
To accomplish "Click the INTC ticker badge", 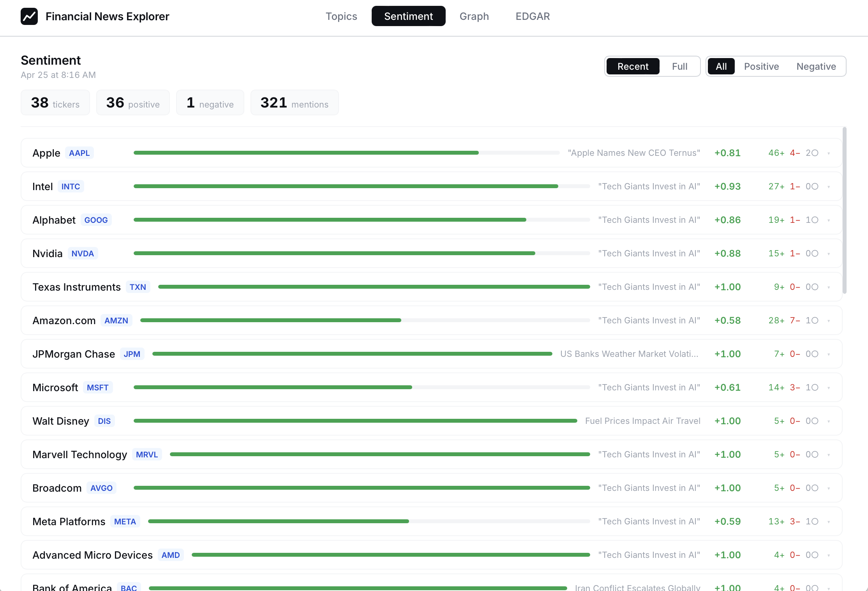I will (x=71, y=187).
